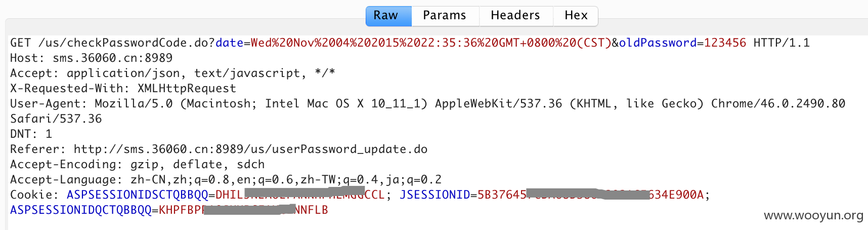Open the Headers tab
Viewport: 868px width, 230px height.
pos(515,16)
